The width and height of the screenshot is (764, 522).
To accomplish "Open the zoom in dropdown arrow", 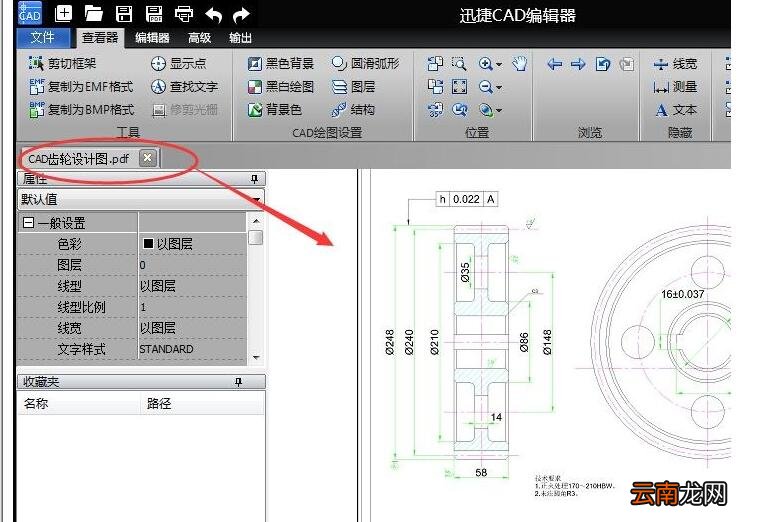I will point(499,64).
